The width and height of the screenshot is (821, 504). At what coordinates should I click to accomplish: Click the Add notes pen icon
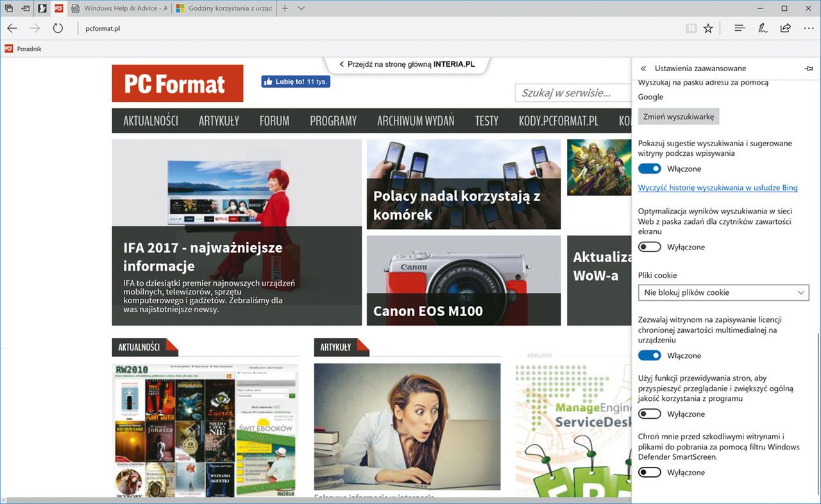point(763,28)
